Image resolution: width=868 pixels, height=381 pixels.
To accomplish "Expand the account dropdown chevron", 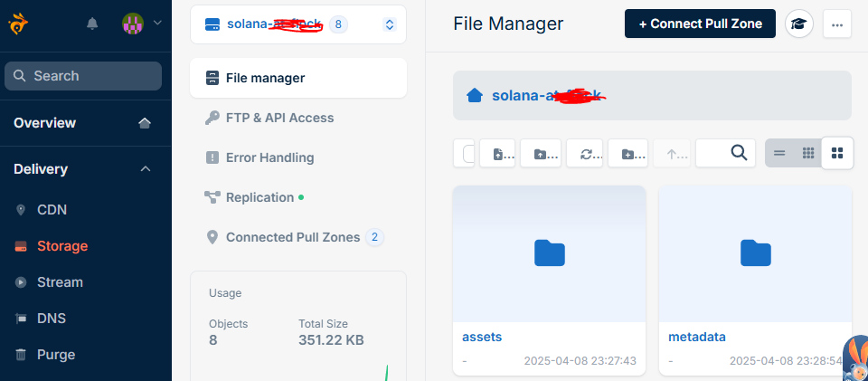I will 157,23.
